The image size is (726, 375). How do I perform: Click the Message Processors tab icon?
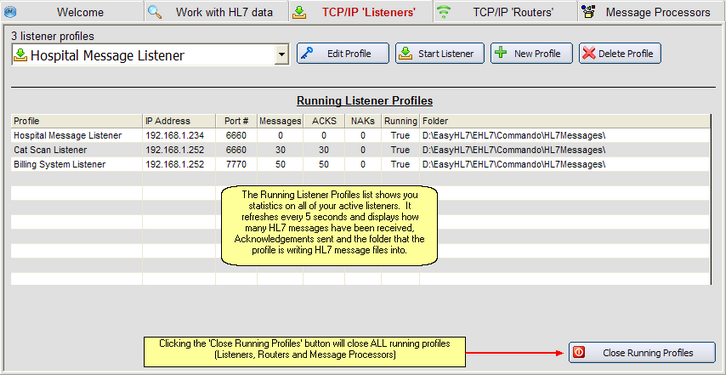click(x=588, y=12)
